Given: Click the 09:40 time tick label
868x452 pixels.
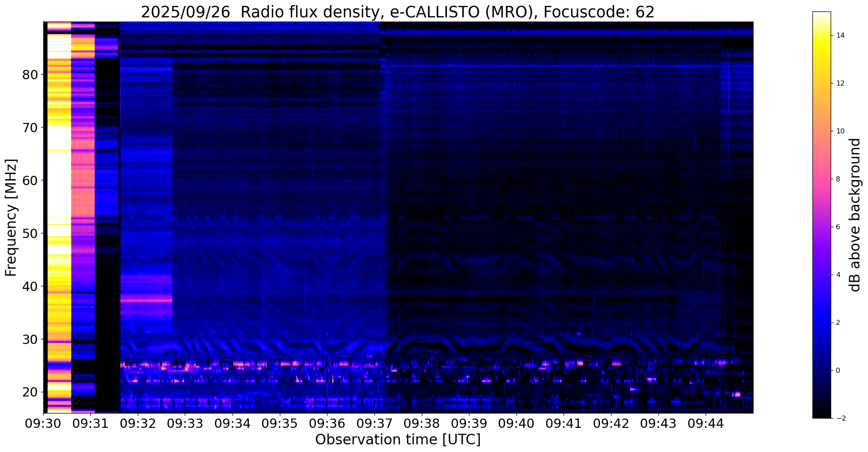Looking at the screenshot, I should click(516, 423).
